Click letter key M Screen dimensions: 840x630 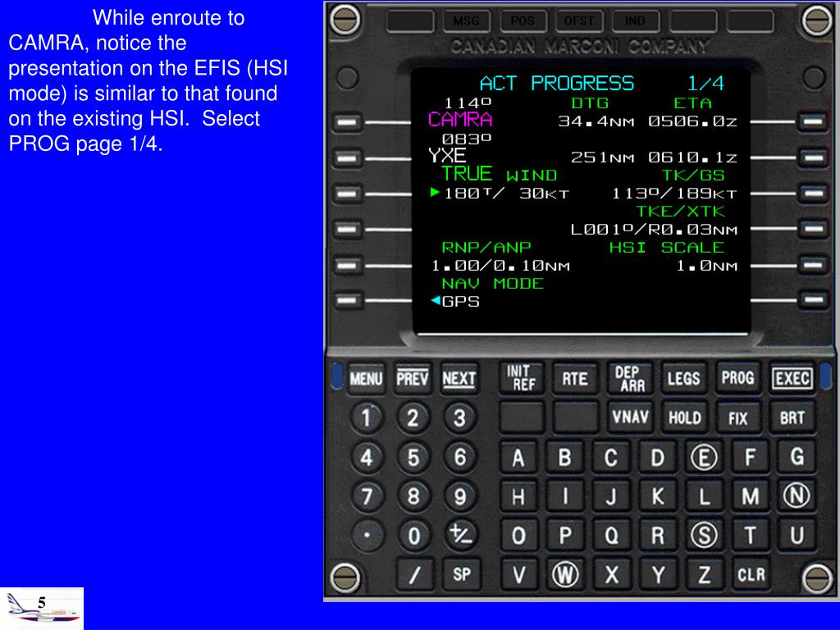point(750,496)
